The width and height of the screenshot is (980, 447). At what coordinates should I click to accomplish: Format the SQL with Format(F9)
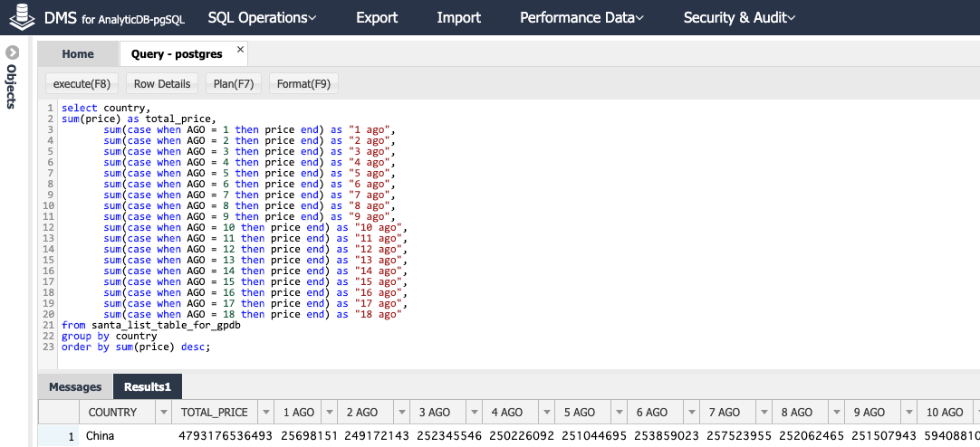pos(303,83)
